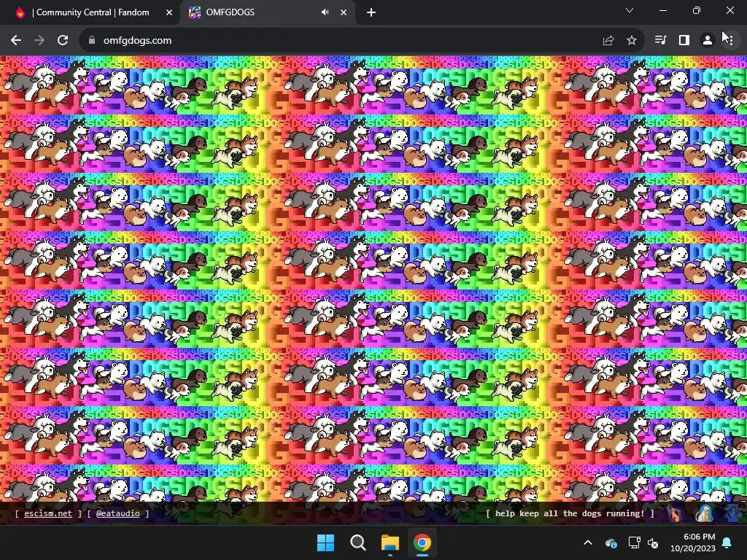Click the blue-haired character icon in footer
The width and height of the screenshot is (747, 560).
[704, 513]
